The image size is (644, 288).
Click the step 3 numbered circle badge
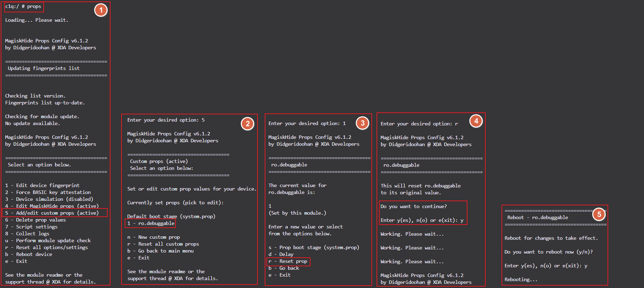pos(362,123)
